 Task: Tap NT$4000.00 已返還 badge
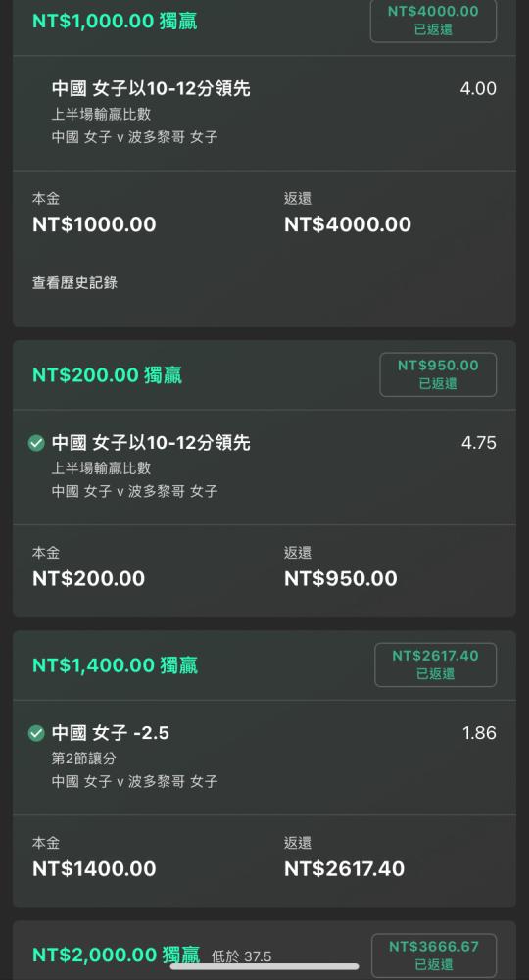[x=433, y=20]
